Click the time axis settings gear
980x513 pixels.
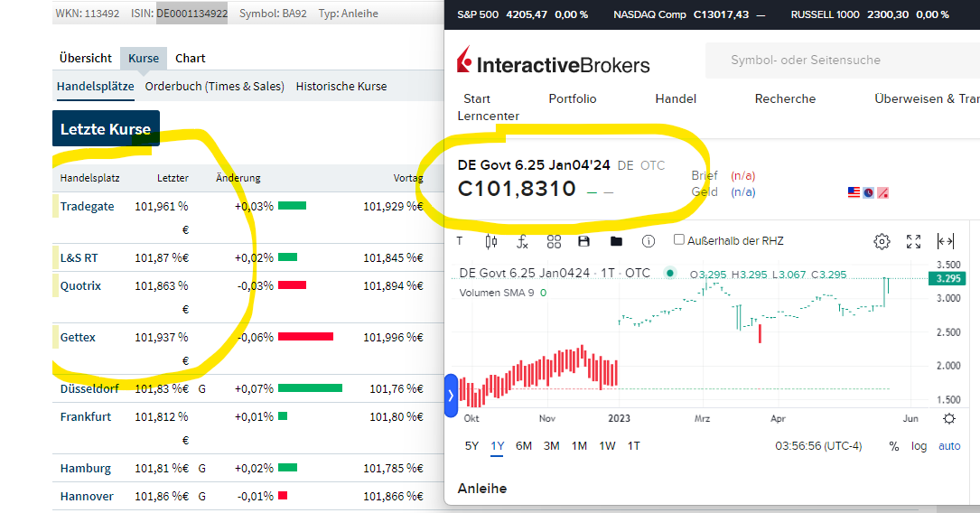click(948, 419)
